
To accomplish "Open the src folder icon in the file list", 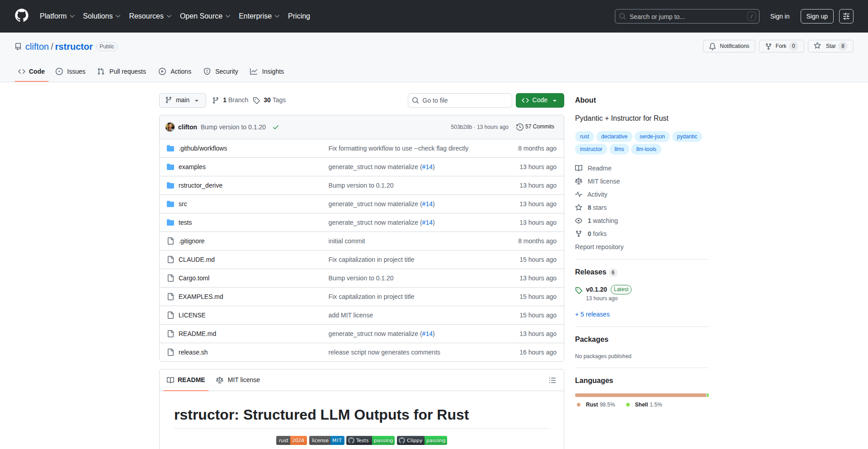I will coord(170,204).
